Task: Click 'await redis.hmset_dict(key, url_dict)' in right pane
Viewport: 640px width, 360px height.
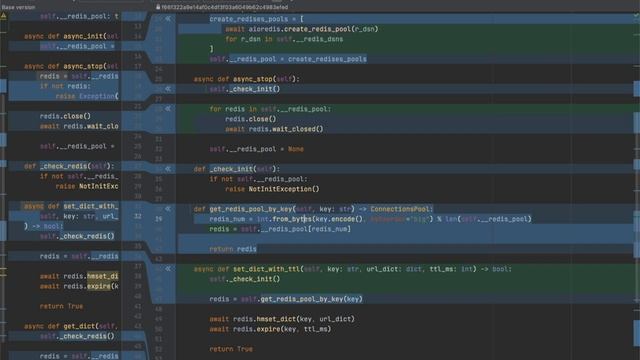Action: click(x=282, y=319)
